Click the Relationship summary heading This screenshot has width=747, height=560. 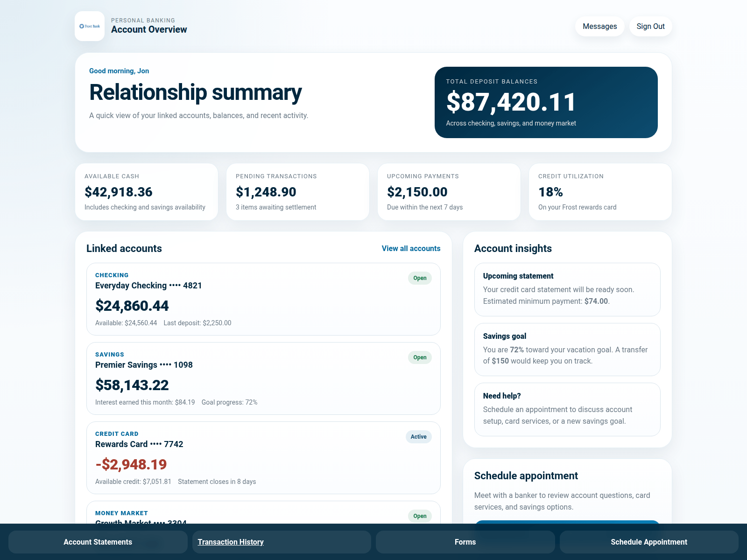(x=196, y=92)
